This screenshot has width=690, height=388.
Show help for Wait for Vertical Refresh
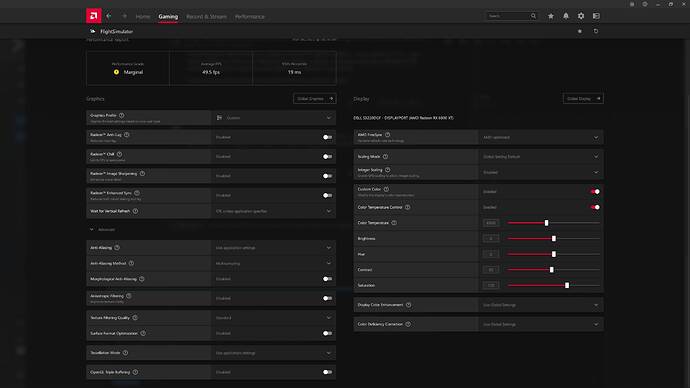pos(136,211)
